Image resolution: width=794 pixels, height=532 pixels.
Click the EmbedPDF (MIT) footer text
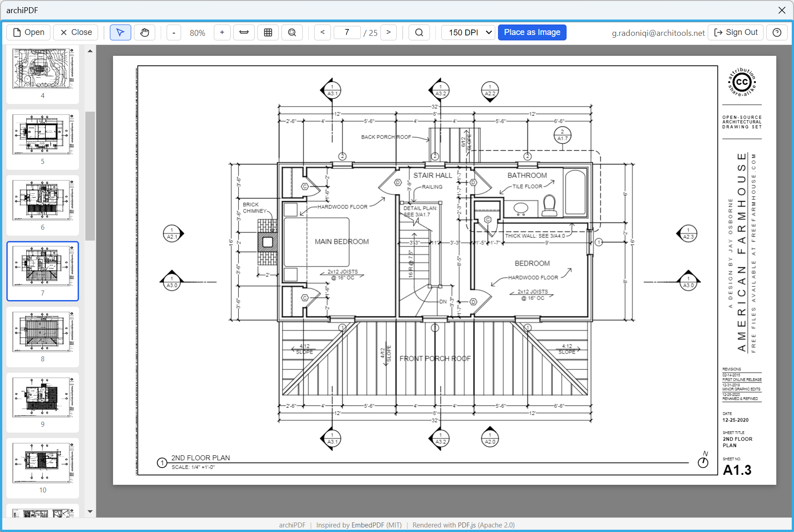pos(377,525)
